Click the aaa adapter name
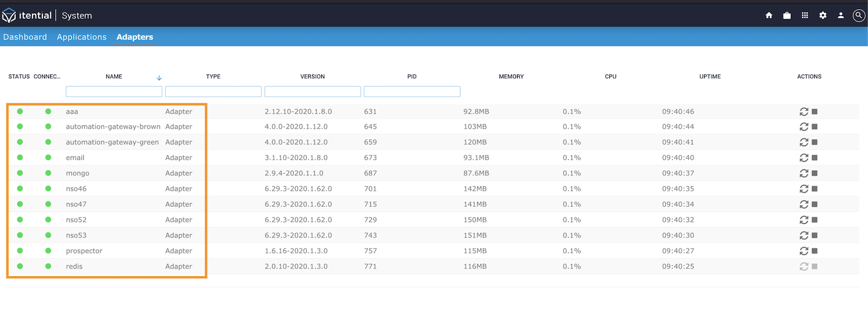868x309 pixels. click(72, 111)
